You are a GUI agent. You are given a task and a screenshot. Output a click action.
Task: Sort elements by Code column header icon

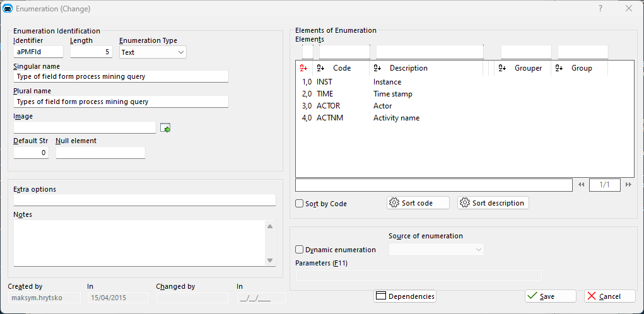pyautogui.click(x=321, y=68)
